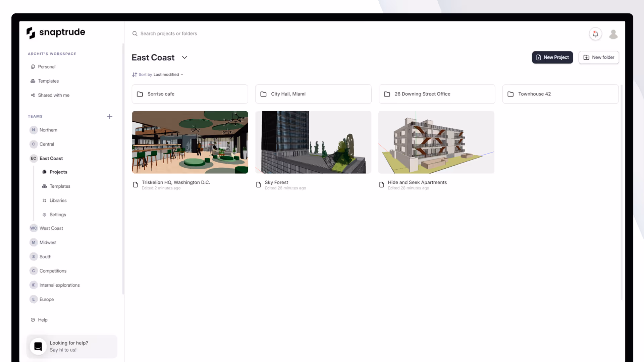Screen dimensions: 644x362
Task: Open the Personal workspace
Action: tap(47, 67)
